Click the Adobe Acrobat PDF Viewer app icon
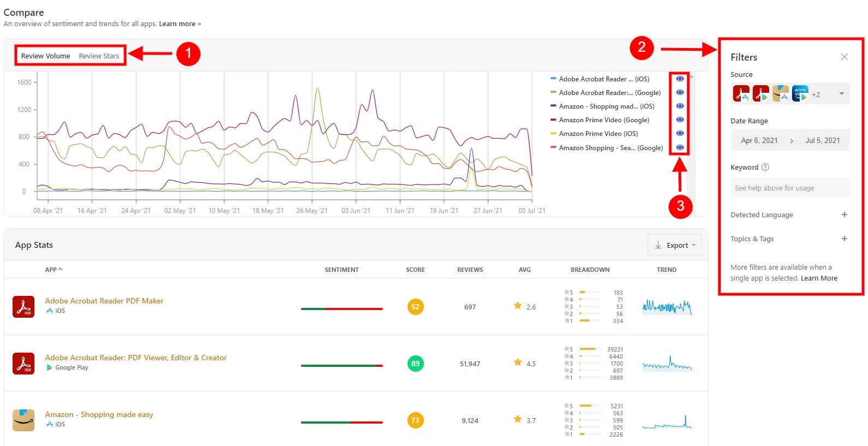868x446 pixels. click(23, 364)
